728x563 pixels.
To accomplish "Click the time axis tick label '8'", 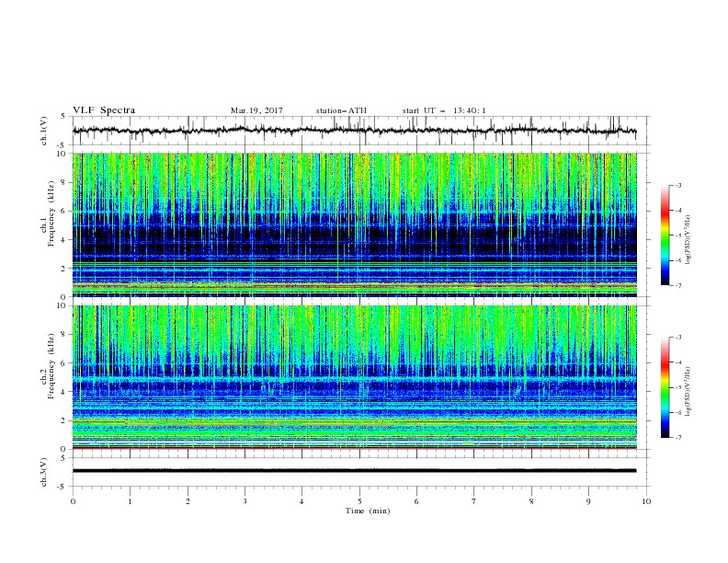I will 531,501.
